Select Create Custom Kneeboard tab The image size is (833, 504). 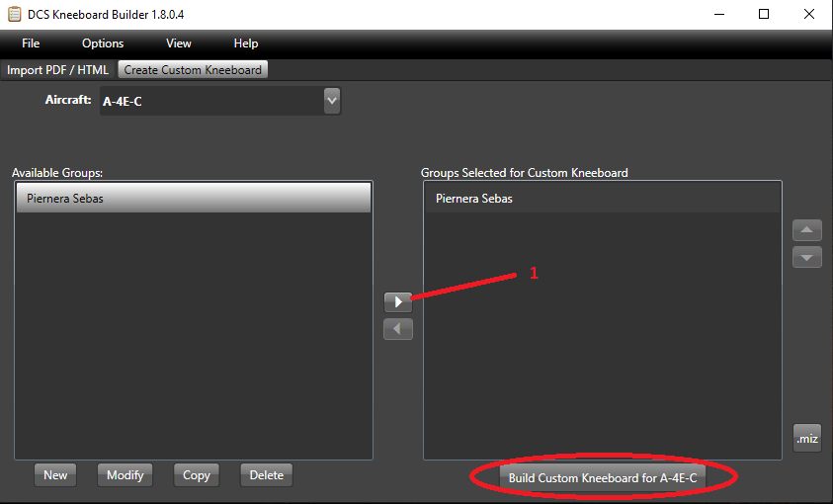(x=193, y=70)
